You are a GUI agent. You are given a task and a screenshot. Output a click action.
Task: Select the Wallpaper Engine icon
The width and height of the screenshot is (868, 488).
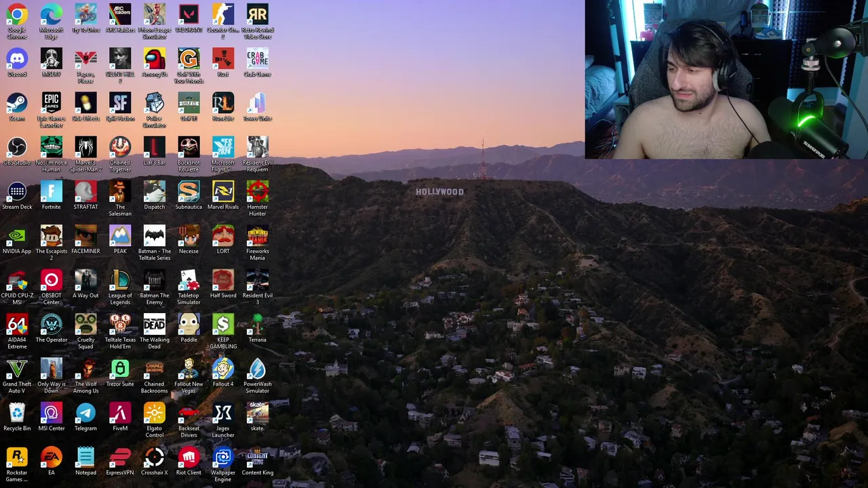(x=223, y=464)
